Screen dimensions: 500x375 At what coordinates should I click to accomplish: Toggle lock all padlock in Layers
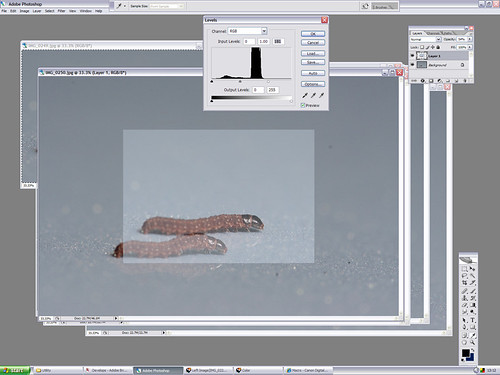(438, 47)
